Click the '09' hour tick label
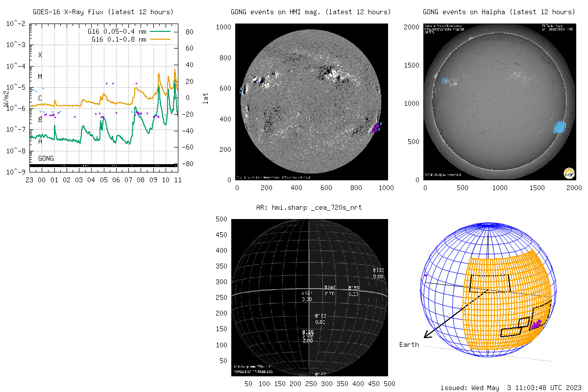This screenshot has height=392, width=588. tap(153, 180)
